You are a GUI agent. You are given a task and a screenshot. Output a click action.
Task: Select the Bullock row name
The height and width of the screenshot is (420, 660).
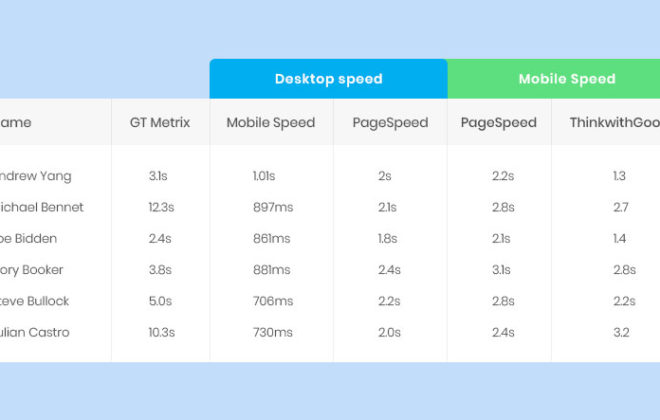click(x=35, y=301)
